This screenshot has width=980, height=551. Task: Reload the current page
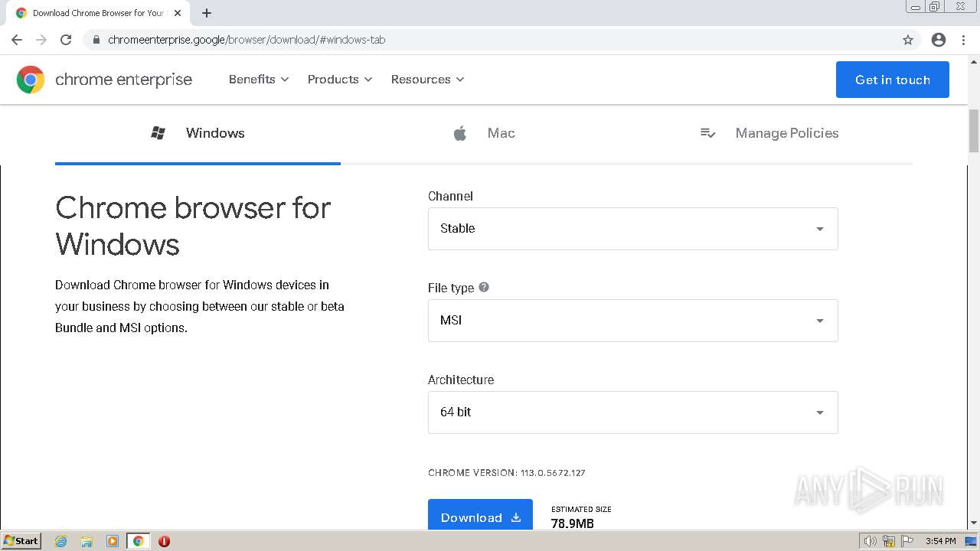coord(66,40)
